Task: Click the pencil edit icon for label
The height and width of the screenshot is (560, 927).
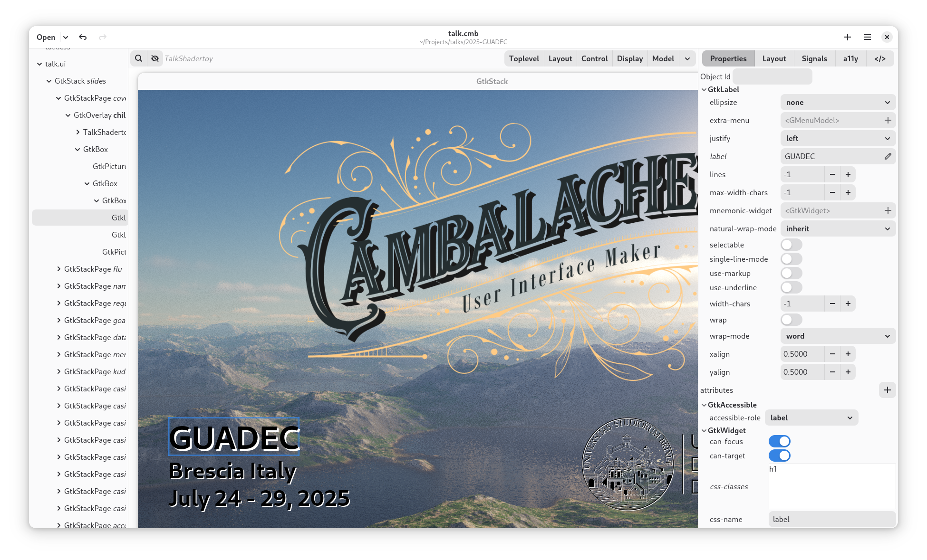Action: pos(888,156)
